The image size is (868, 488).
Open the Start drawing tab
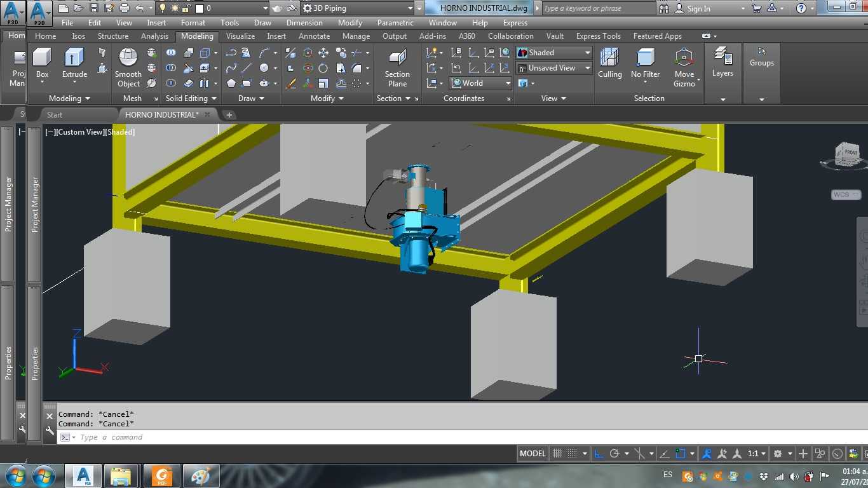click(55, 115)
